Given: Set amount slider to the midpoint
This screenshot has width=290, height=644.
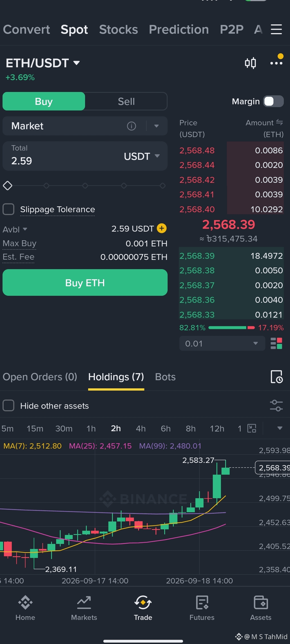Looking at the screenshot, I should (x=85, y=186).
